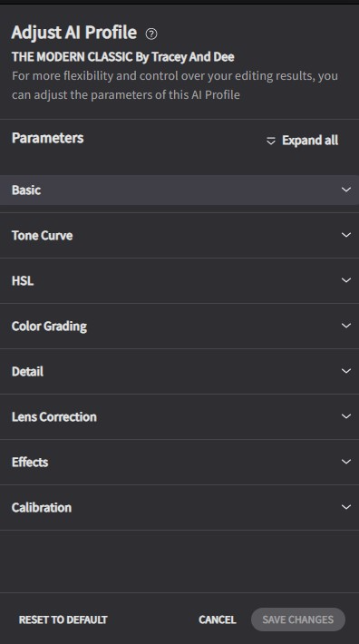
Task: Select the Effects section label
Action: [30, 462]
